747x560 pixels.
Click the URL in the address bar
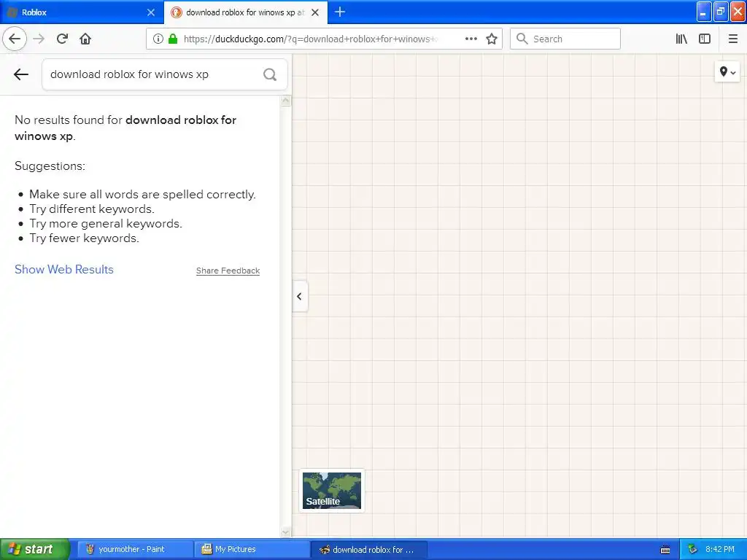click(310, 39)
